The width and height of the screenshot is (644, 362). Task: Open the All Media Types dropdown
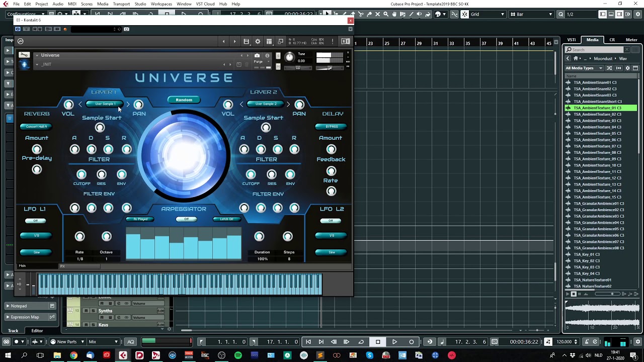pyautogui.click(x=584, y=68)
